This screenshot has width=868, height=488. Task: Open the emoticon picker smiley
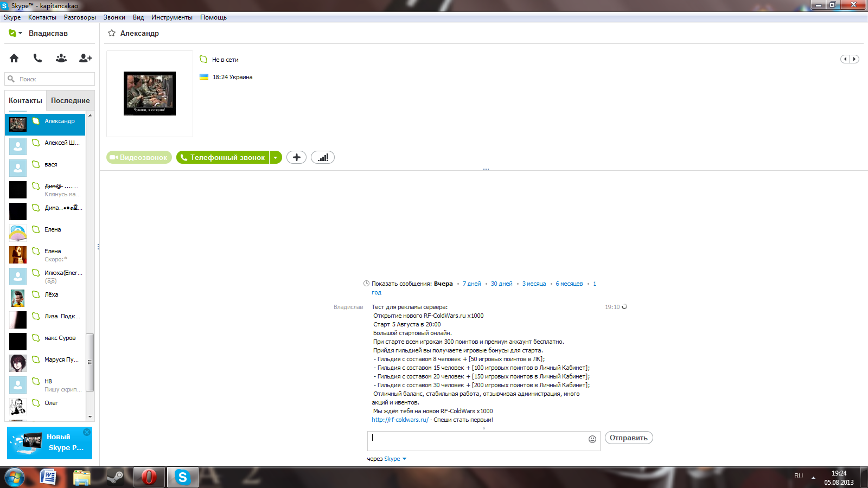click(x=592, y=439)
